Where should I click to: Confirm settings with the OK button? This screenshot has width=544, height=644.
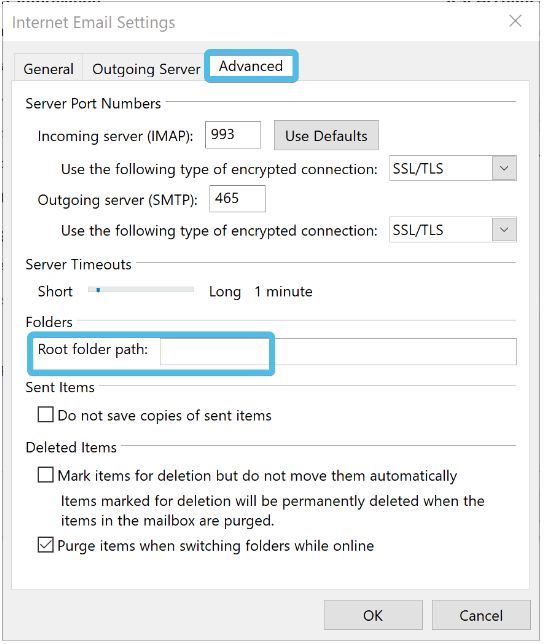coord(373,615)
